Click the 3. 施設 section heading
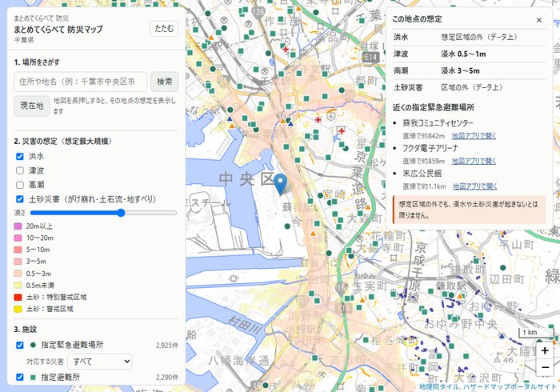 tap(26, 329)
